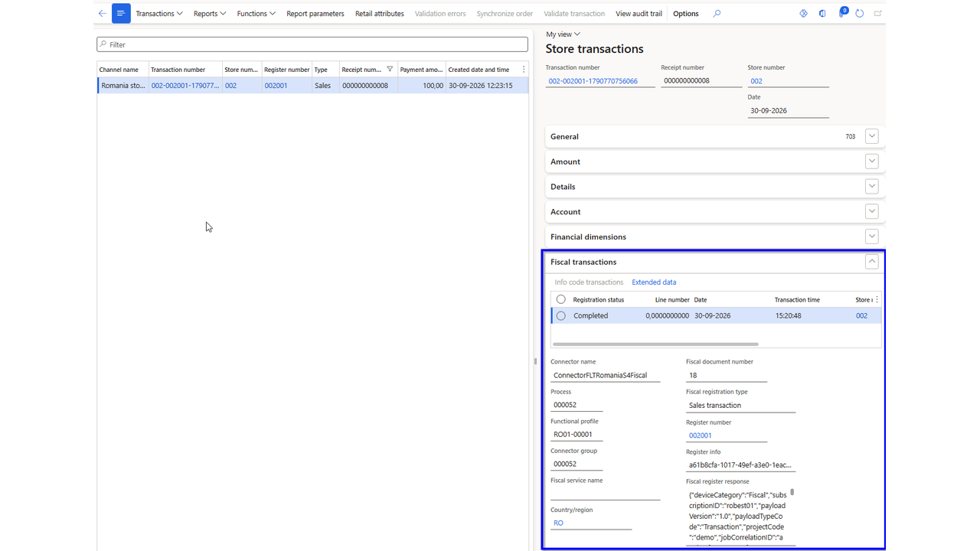
Task: Click the back arrow icon
Action: 103,14
